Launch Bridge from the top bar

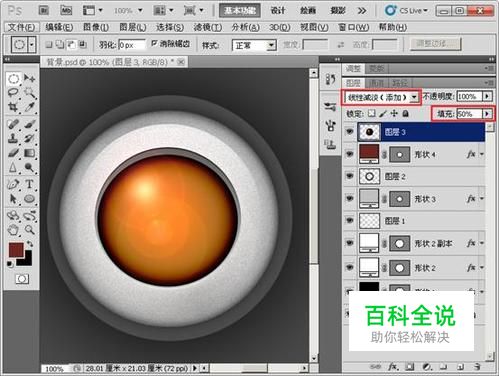coord(44,11)
